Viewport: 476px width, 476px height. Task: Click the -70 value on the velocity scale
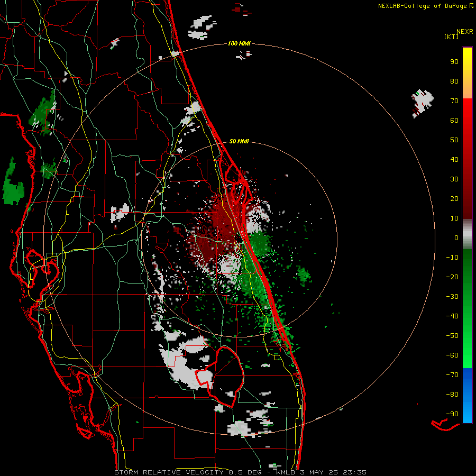(x=452, y=375)
